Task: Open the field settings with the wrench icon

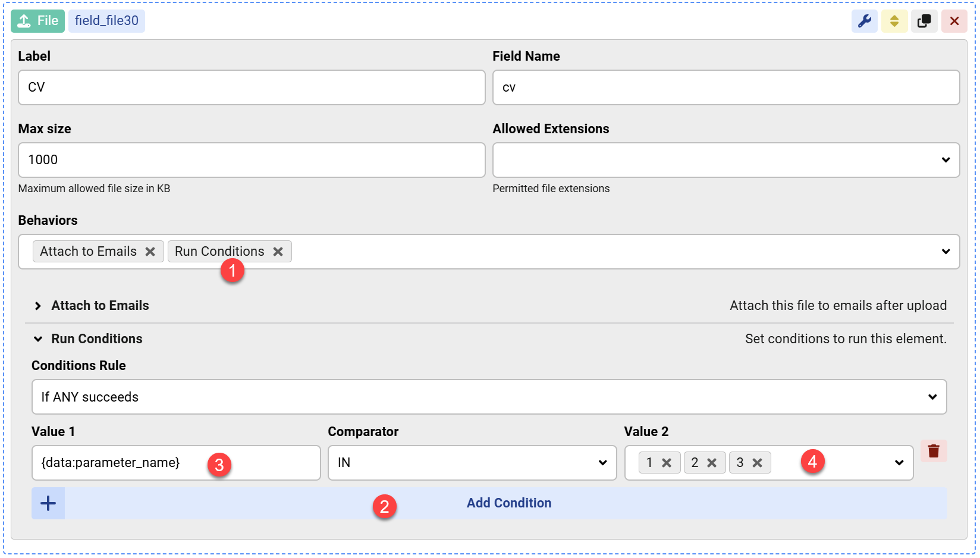Action: (x=865, y=21)
